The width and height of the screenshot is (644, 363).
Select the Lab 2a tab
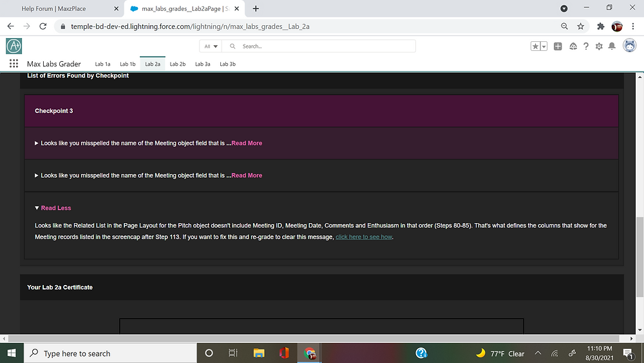[x=153, y=64]
